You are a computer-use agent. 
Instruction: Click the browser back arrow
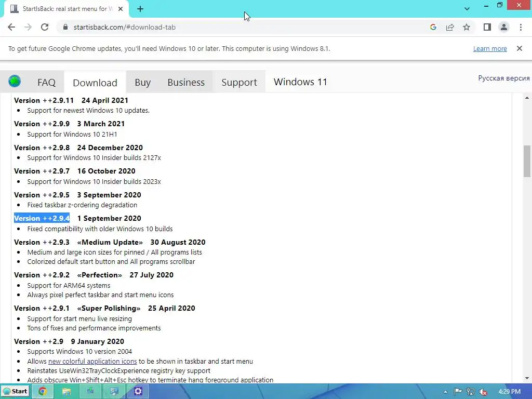[x=11, y=27]
